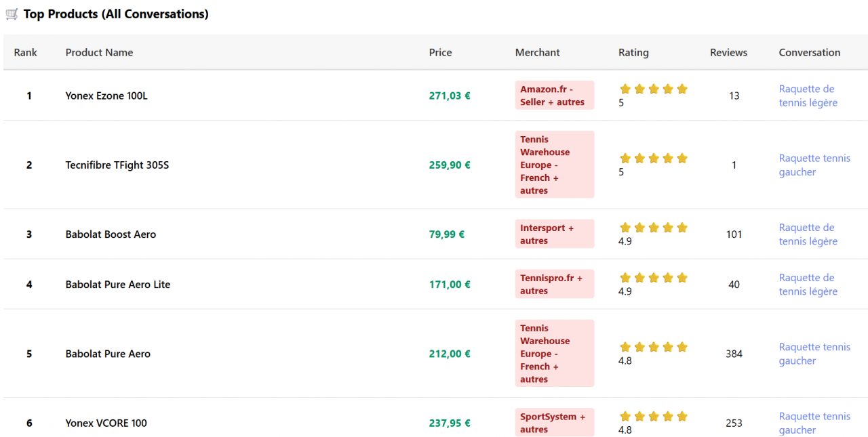Viewport: 868px width, 437px height.
Task: Click the Amazon.fr - Seller + autres merchant badge
Action: [555, 96]
